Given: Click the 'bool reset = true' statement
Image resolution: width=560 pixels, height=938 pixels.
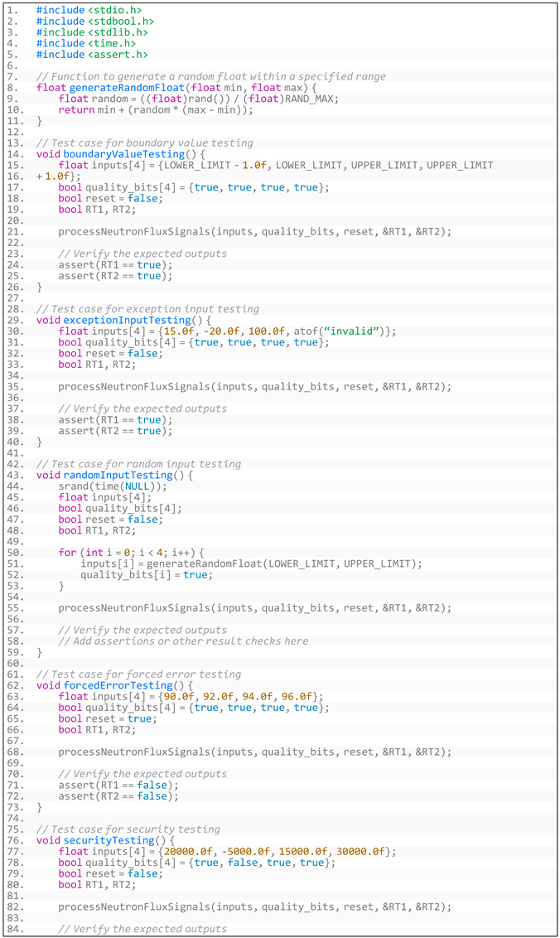Looking at the screenshot, I should (x=105, y=718).
